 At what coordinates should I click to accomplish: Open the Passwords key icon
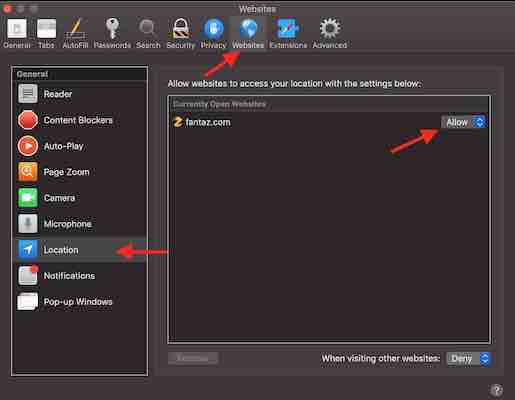click(x=112, y=28)
